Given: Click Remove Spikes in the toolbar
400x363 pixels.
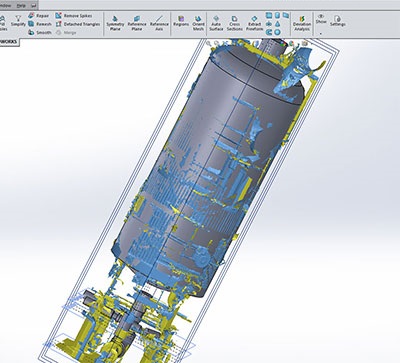Looking at the screenshot, I should pyautogui.click(x=74, y=16).
